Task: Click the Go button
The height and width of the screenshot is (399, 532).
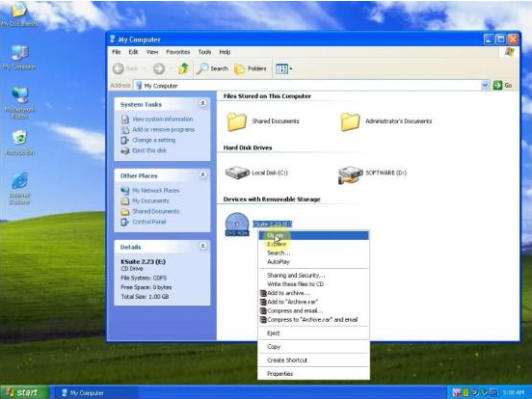Action: pos(502,85)
